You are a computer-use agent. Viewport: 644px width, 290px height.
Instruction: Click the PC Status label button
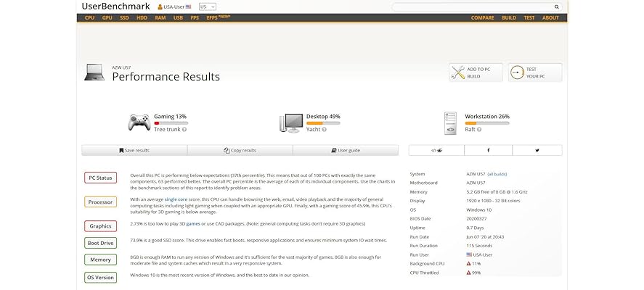point(101,178)
